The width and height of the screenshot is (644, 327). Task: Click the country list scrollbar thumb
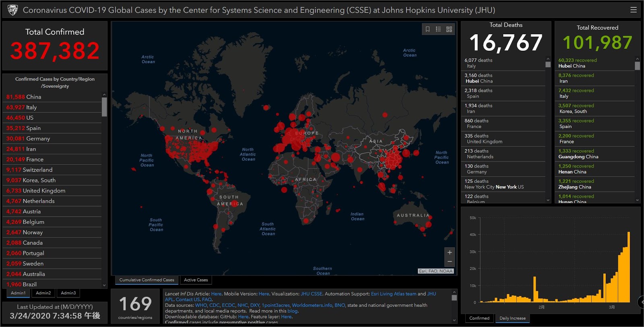coord(104,107)
